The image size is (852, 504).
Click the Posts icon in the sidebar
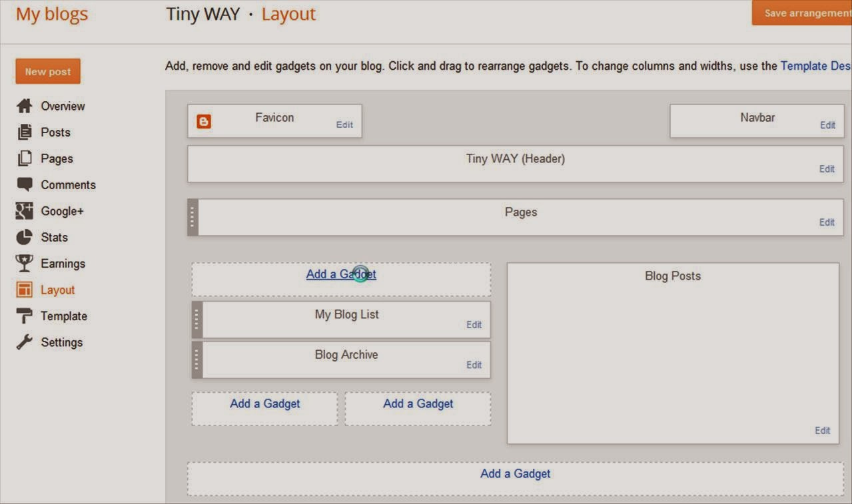(x=23, y=132)
